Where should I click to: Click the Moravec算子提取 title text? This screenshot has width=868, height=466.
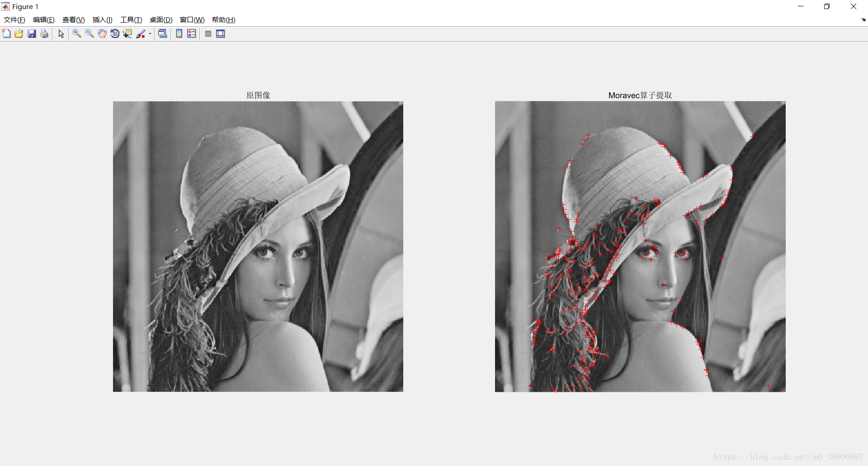tap(640, 95)
